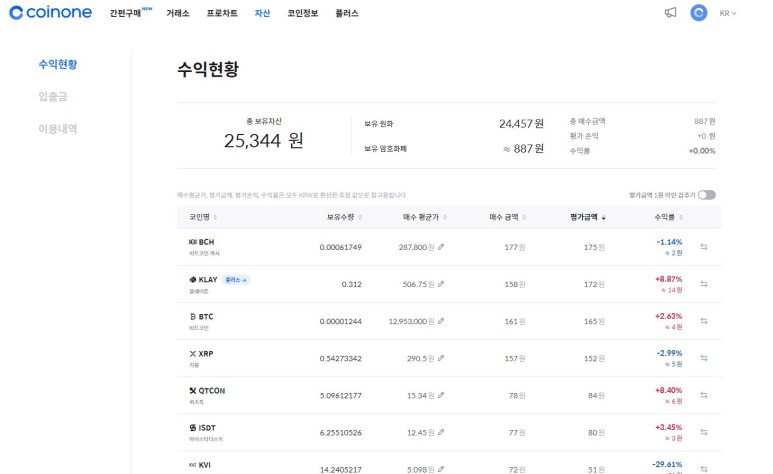Click the trade arrows icon for BTC
773x474 pixels.
[x=704, y=321]
